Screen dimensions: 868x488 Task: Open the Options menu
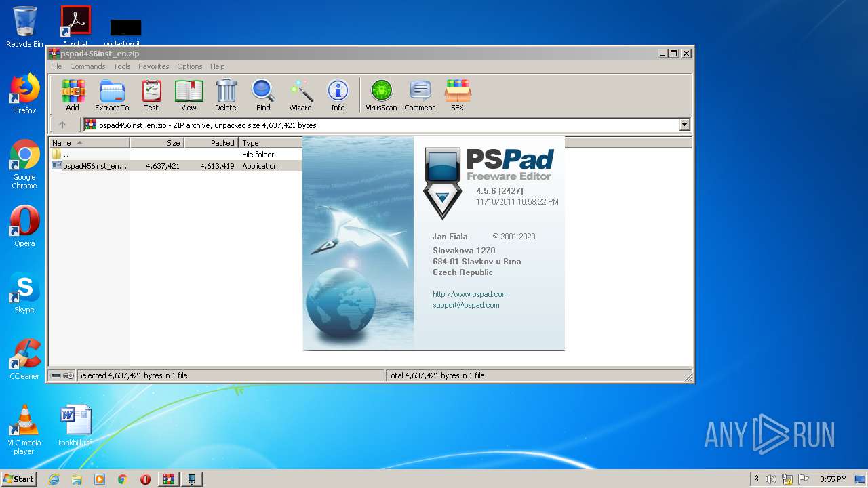coord(190,66)
